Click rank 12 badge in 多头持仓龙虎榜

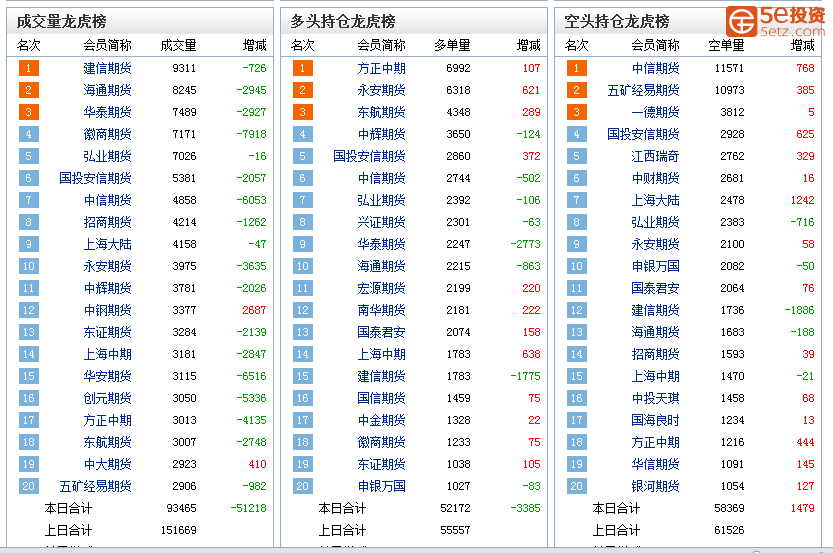(x=303, y=310)
